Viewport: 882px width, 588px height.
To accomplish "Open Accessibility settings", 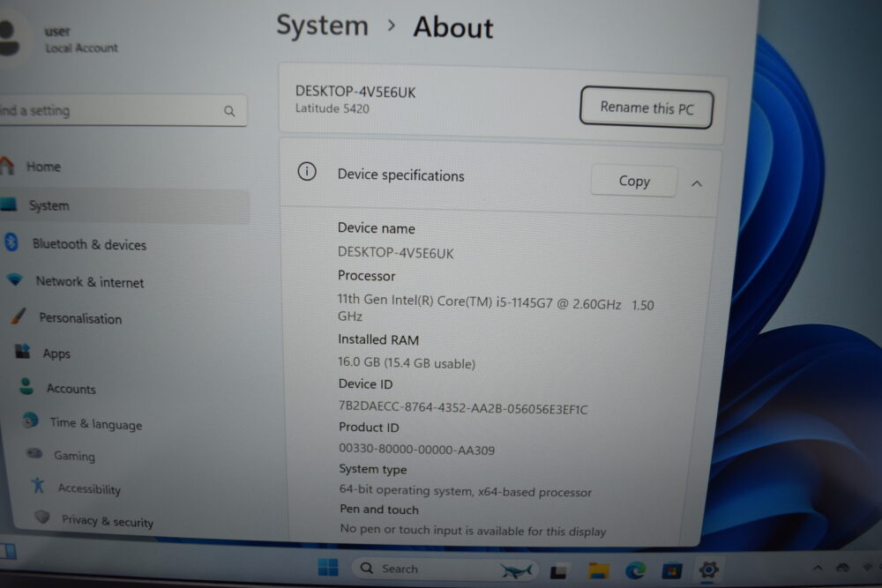I will tap(89, 488).
